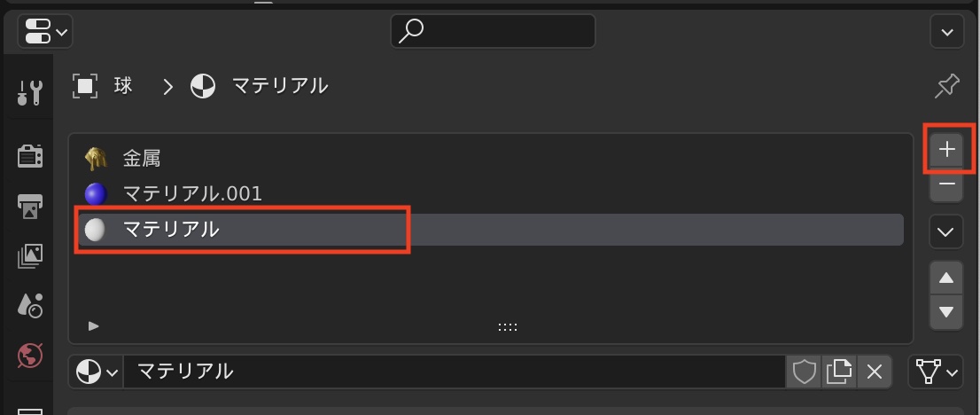Viewport: 980px width, 415px height.
Task: Unlink material with the X button
Action: click(874, 372)
